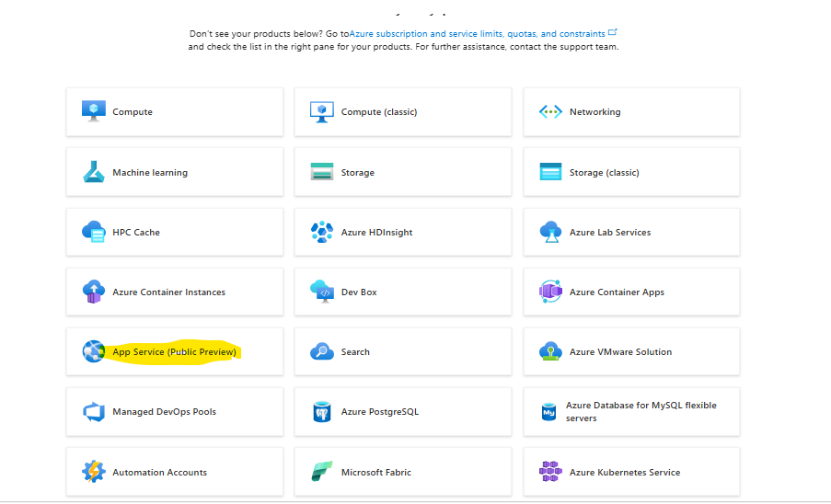Click the Azure Lab Services icon
The width and height of the screenshot is (831, 504).
(x=550, y=232)
